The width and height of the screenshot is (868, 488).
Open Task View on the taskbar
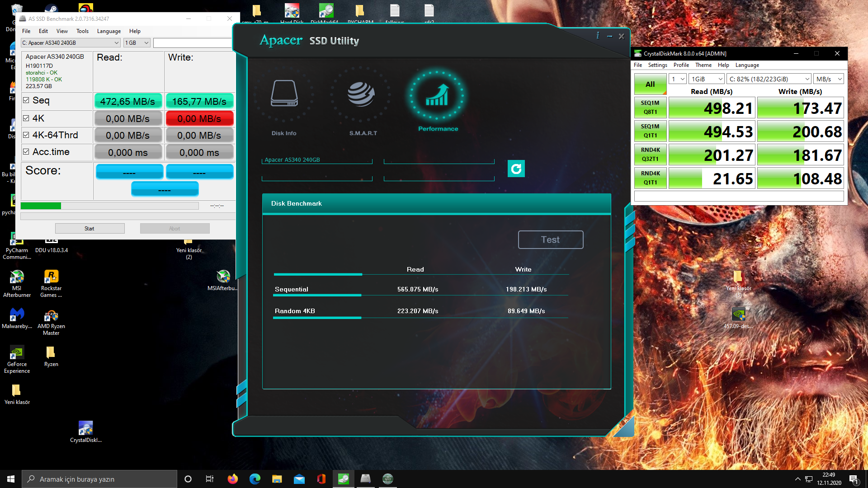tap(210, 479)
